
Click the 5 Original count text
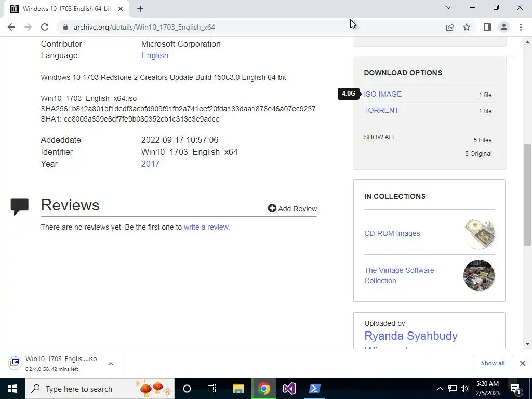point(478,154)
